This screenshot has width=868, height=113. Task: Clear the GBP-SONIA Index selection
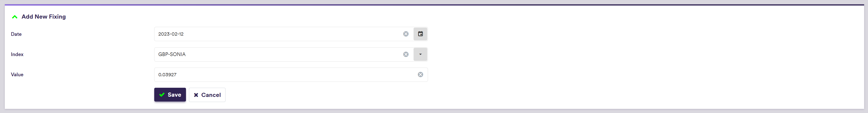coord(406,54)
